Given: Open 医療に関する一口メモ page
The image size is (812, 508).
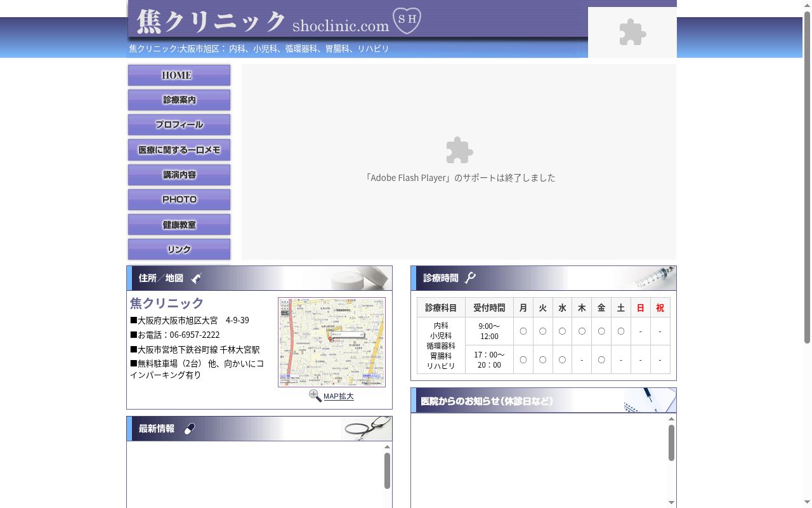Looking at the screenshot, I should (179, 150).
